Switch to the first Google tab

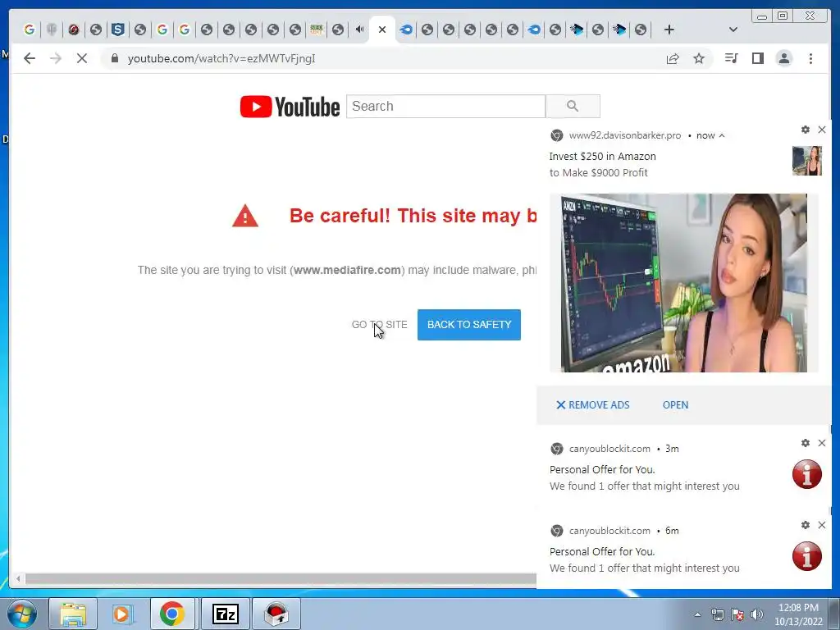[30, 30]
